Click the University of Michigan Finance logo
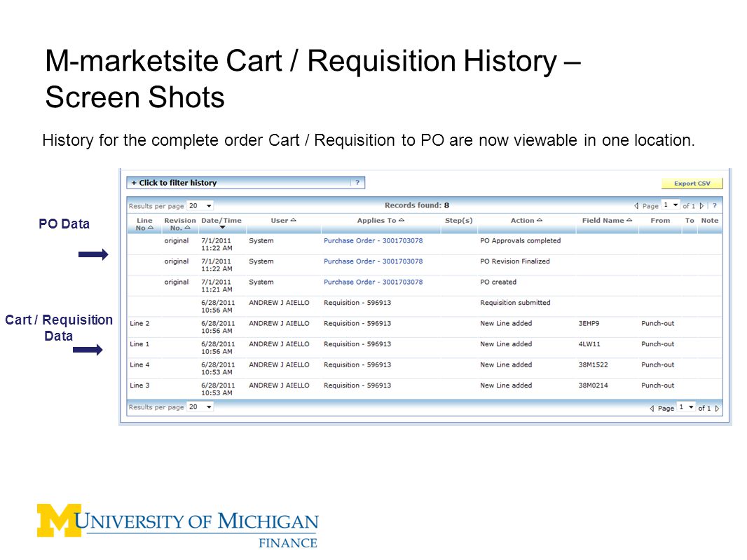The image size is (747, 560). [x=178, y=526]
